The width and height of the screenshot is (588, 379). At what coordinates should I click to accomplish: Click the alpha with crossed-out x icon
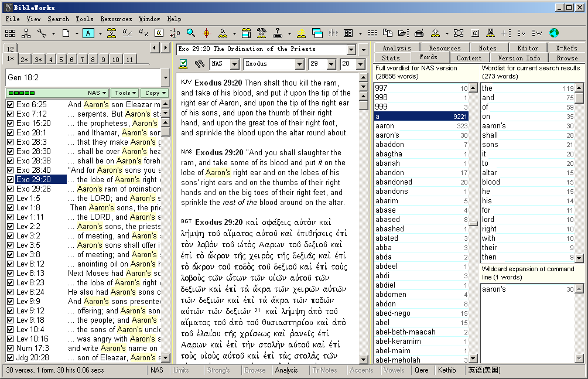click(143, 33)
